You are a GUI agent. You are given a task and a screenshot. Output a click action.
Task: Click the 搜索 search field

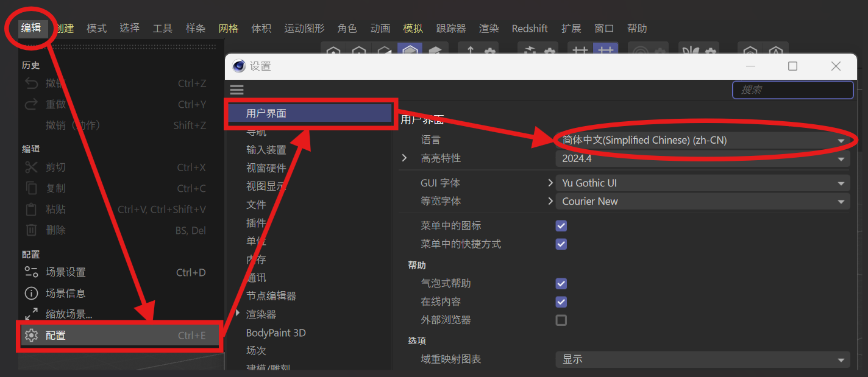[792, 90]
